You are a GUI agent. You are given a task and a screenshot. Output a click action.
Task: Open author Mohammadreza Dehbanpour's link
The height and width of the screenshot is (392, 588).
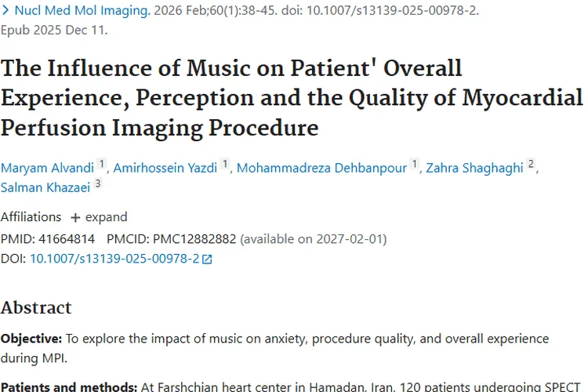321,169
